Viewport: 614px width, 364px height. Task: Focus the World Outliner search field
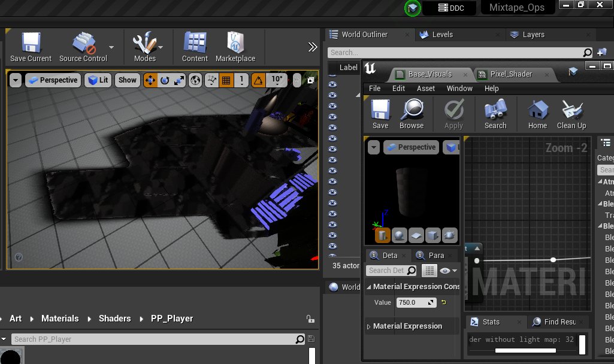click(x=455, y=53)
